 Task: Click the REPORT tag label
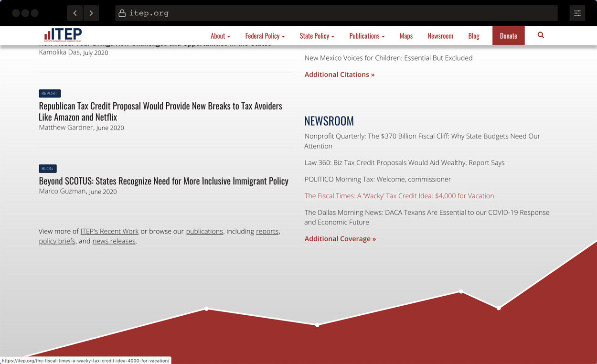coord(49,93)
